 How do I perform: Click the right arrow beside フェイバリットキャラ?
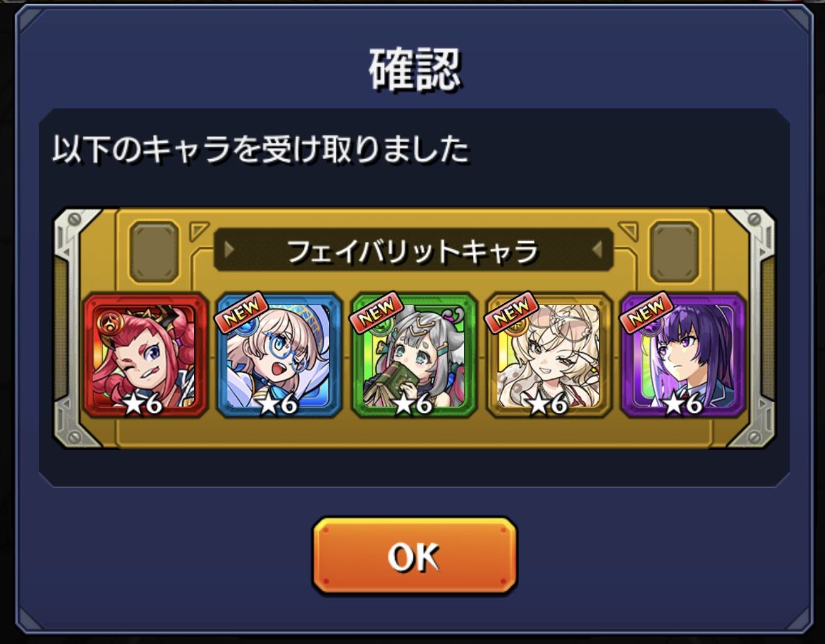click(598, 250)
